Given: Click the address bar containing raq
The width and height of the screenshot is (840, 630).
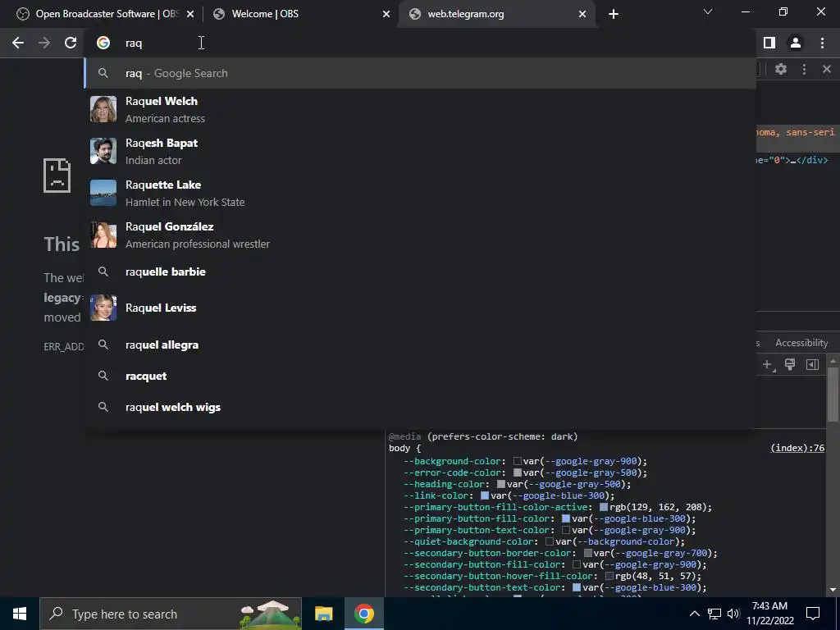Looking at the screenshot, I should 420,43.
